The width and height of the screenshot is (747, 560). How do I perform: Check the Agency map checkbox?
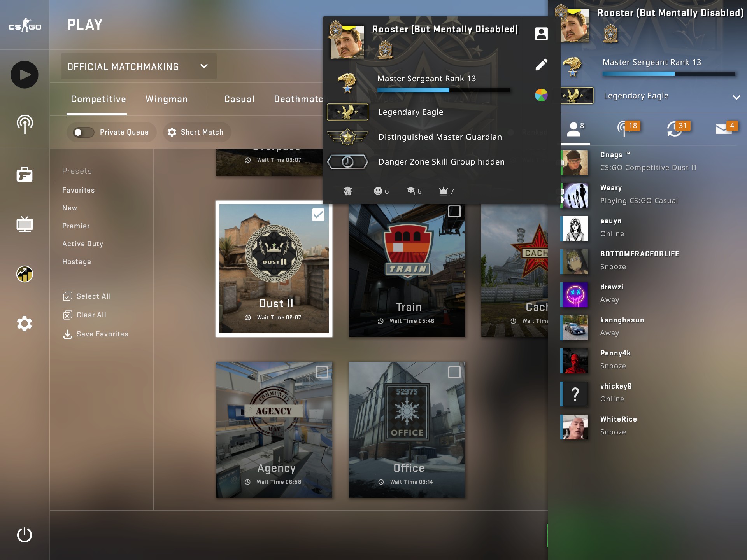pyautogui.click(x=321, y=372)
